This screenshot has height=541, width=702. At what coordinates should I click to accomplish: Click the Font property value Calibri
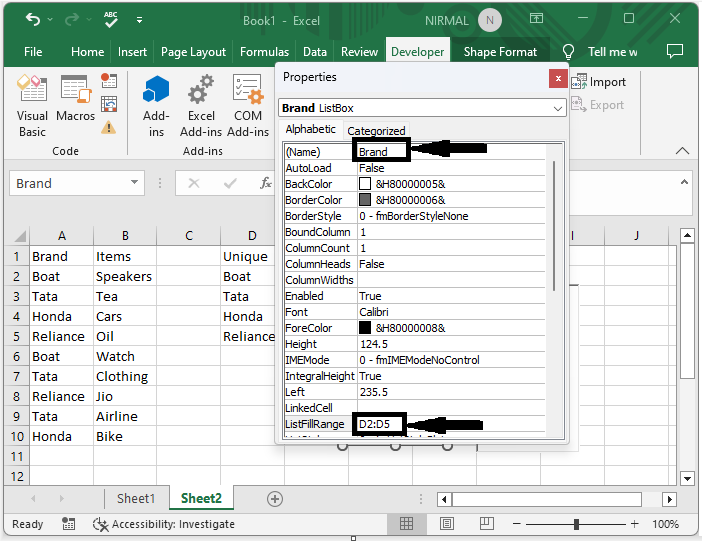click(x=374, y=312)
